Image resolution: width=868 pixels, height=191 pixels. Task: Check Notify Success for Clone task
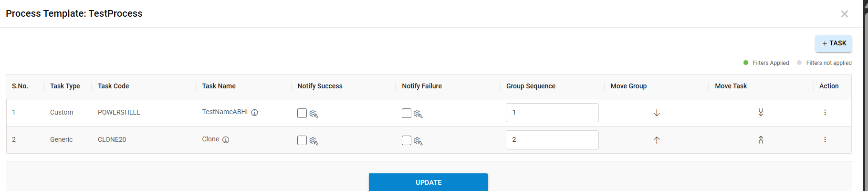click(302, 140)
